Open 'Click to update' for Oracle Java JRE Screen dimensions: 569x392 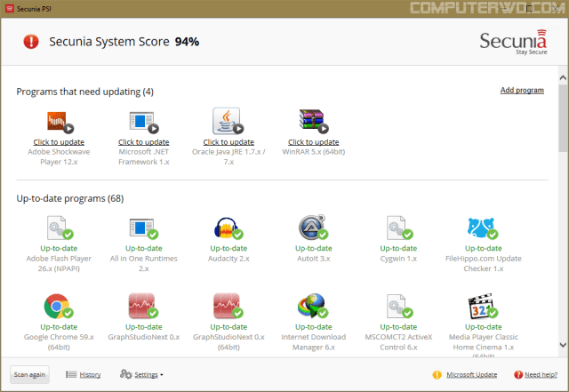click(228, 142)
